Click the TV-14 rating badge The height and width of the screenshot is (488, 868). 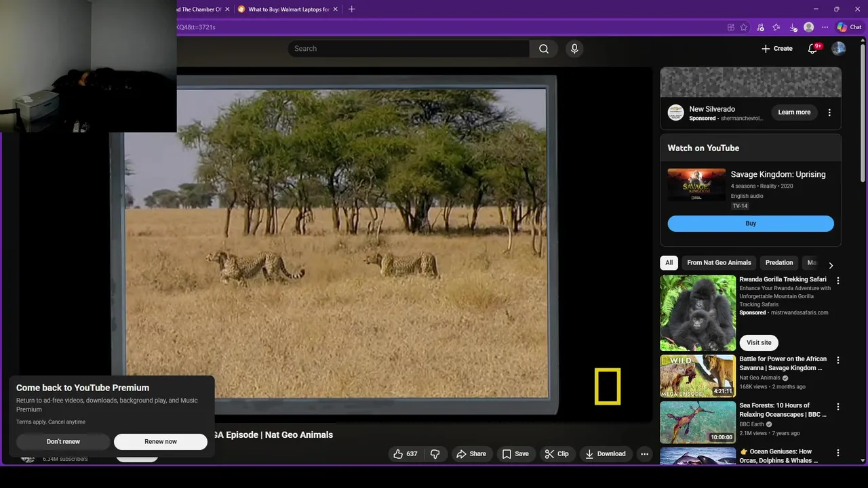coord(740,206)
